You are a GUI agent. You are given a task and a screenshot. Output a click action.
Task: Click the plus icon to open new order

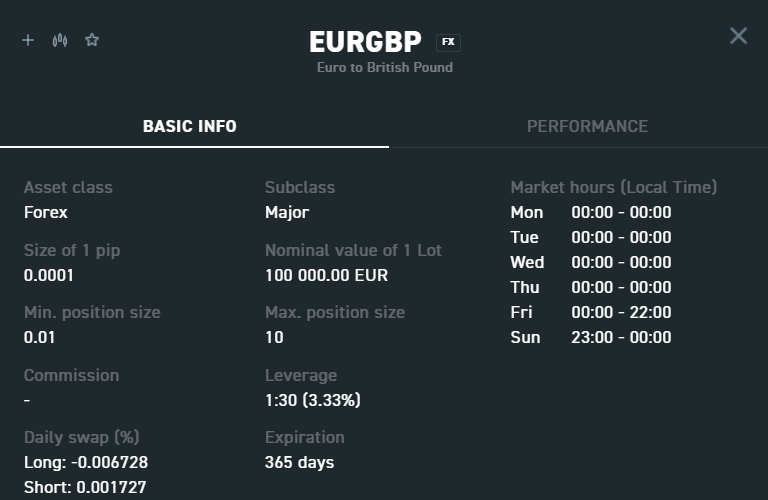[28, 40]
